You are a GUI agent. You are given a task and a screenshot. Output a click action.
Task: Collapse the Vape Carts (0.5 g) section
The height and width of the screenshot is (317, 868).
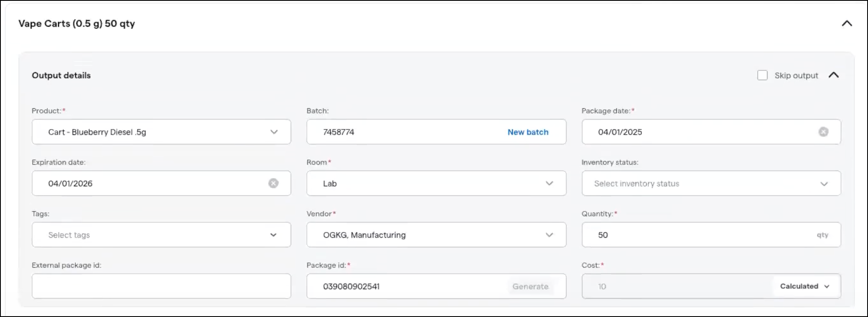pyautogui.click(x=847, y=24)
